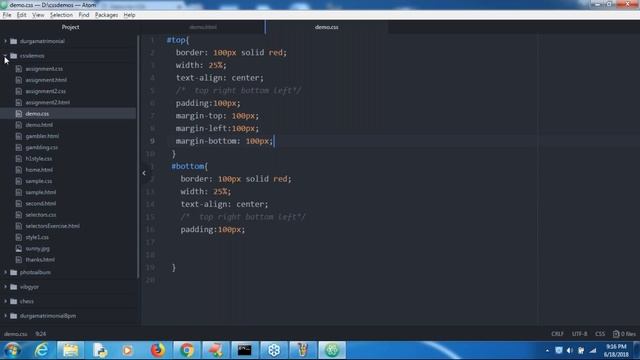The image size is (640, 360).
Task: Click the vibgyor folder icon
Action: click(13, 287)
